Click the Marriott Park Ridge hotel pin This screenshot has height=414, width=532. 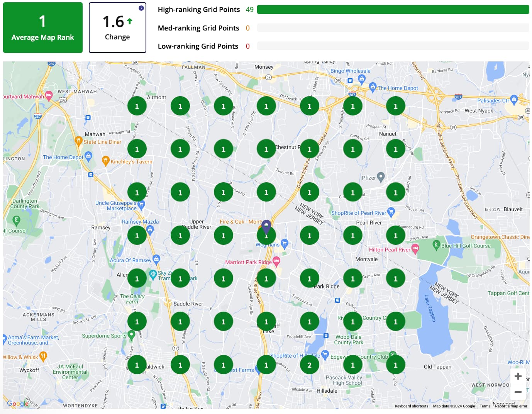coord(276,261)
